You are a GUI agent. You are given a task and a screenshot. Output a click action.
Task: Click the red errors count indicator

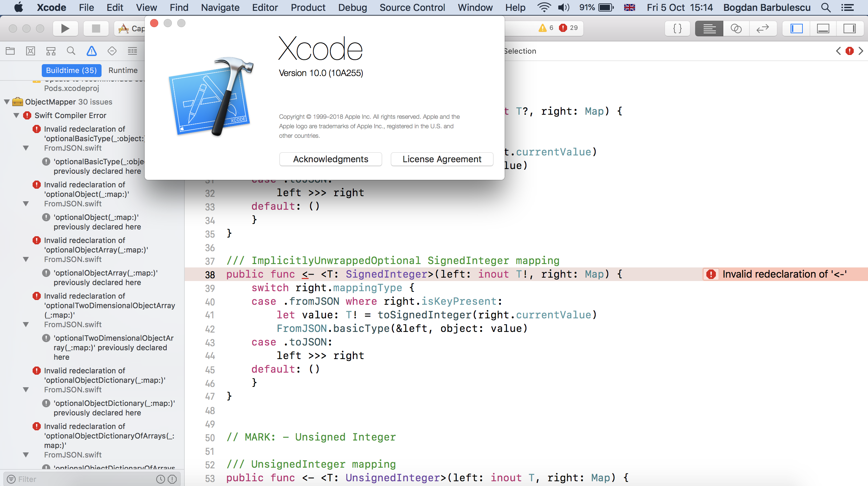click(x=568, y=28)
